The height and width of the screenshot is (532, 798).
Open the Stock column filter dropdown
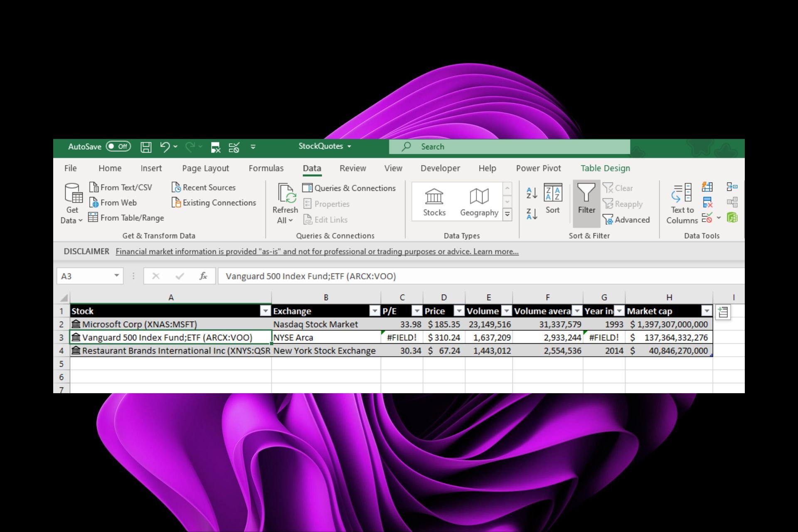click(x=265, y=311)
